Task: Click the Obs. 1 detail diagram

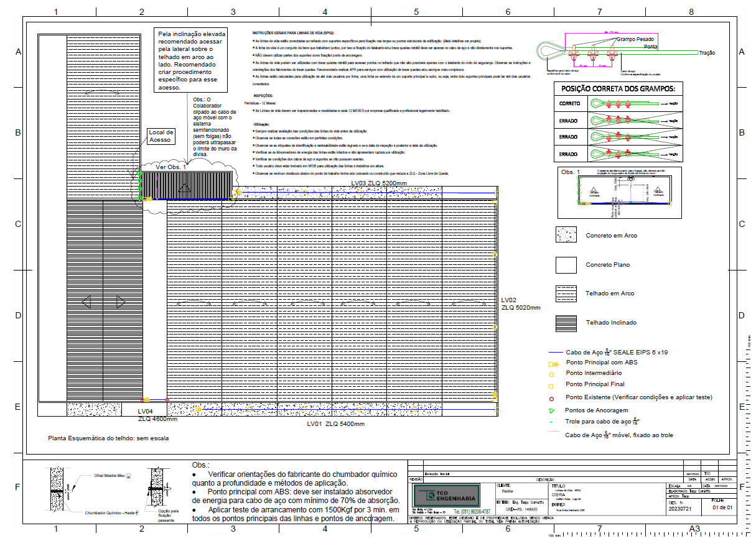Action: (619, 192)
